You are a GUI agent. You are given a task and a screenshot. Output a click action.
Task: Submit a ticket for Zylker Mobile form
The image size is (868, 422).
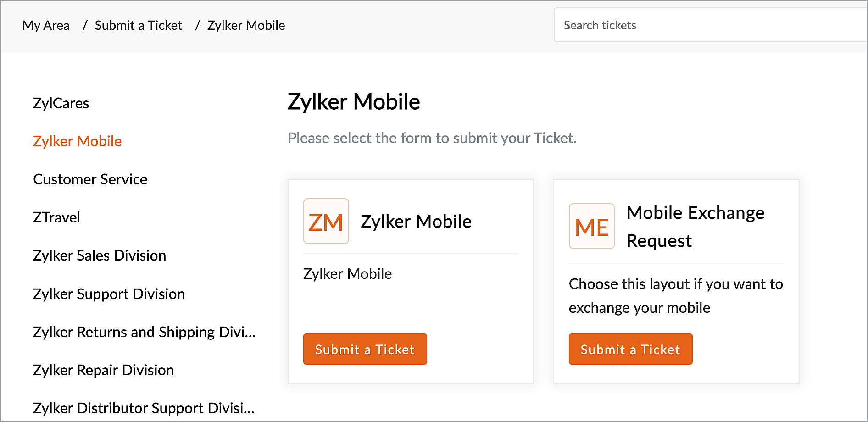[365, 349]
